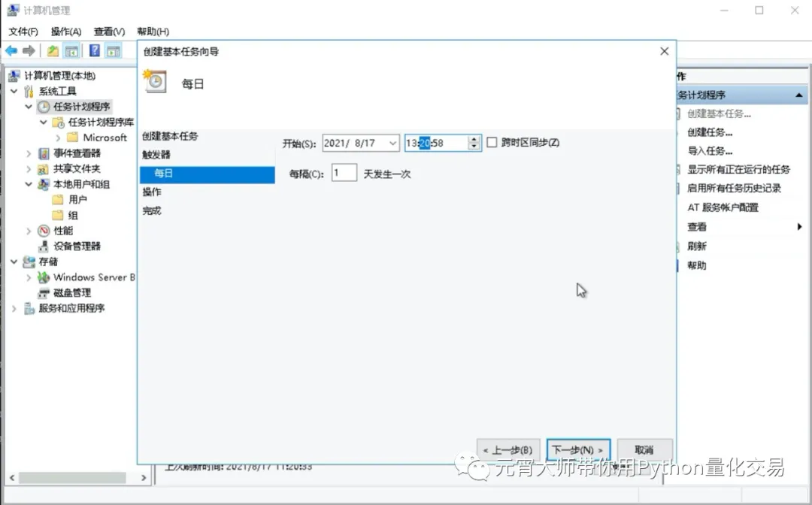Click 帮助 in actions pane
The height and width of the screenshot is (505, 812).
click(x=696, y=265)
